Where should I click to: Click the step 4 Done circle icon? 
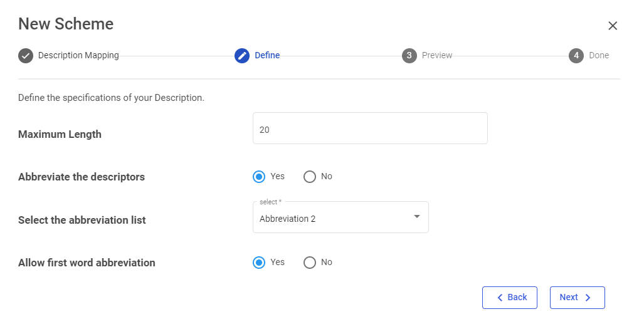tap(576, 56)
